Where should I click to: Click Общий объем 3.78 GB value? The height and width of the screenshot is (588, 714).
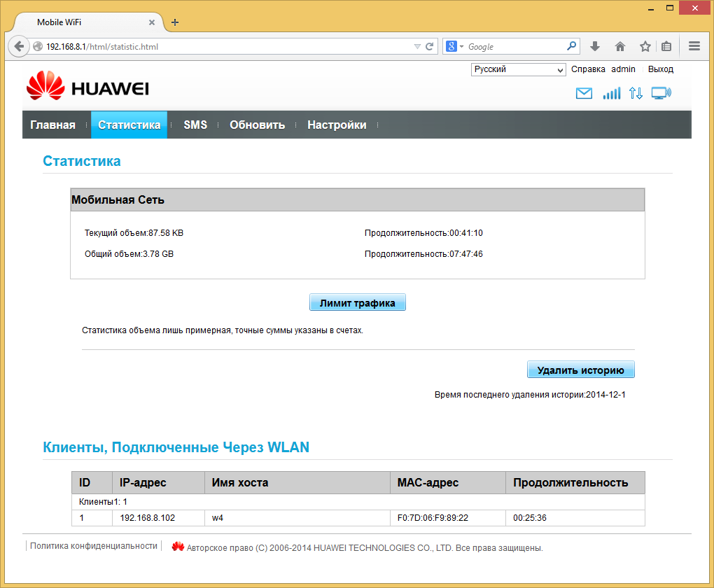158,253
